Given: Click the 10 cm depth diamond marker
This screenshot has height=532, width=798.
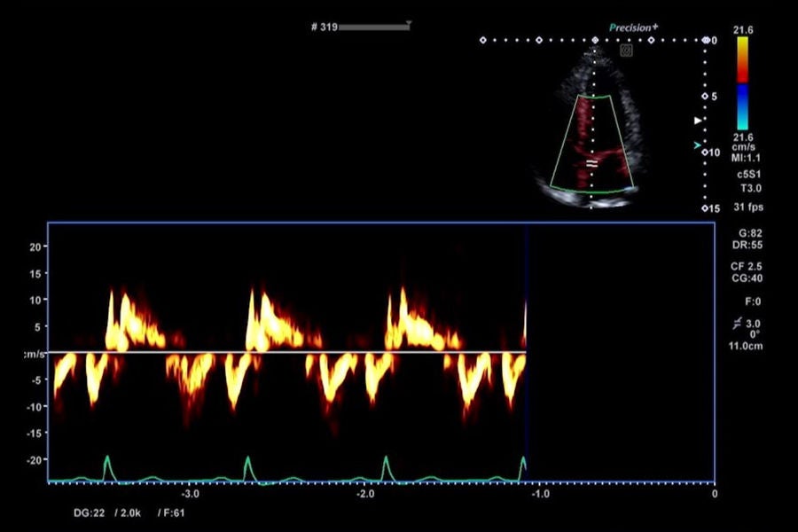Looking at the screenshot, I should pos(705,153).
